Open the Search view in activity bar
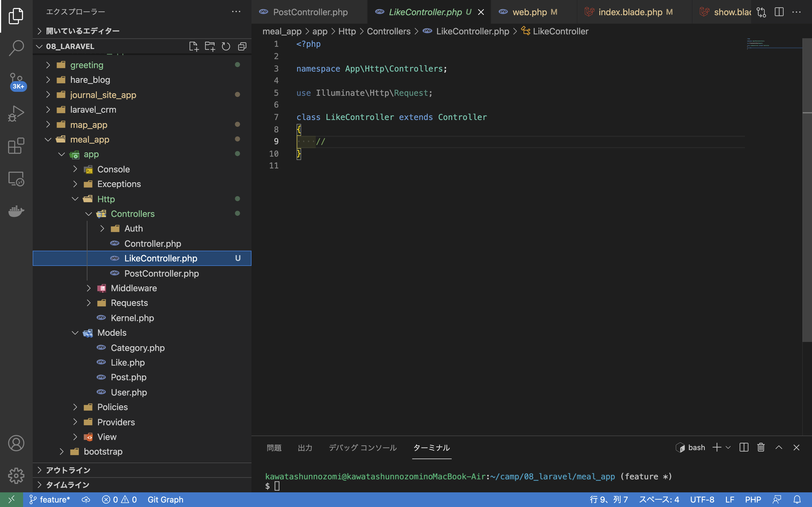 click(16, 48)
